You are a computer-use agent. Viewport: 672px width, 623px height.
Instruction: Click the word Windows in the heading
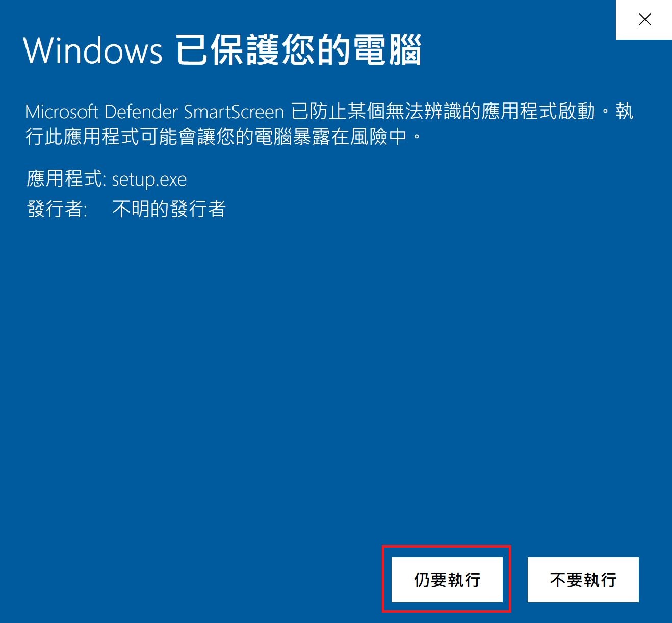click(x=93, y=51)
